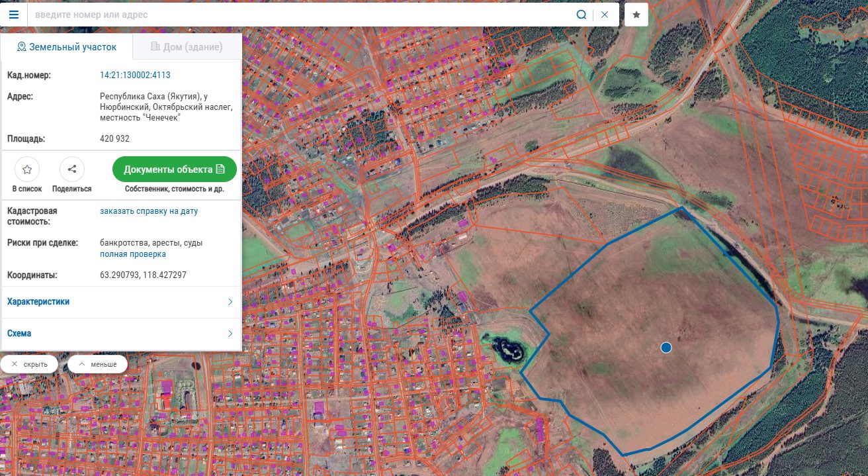868x476 pixels.
Task: Select the area value 420 932
Action: pos(114,139)
